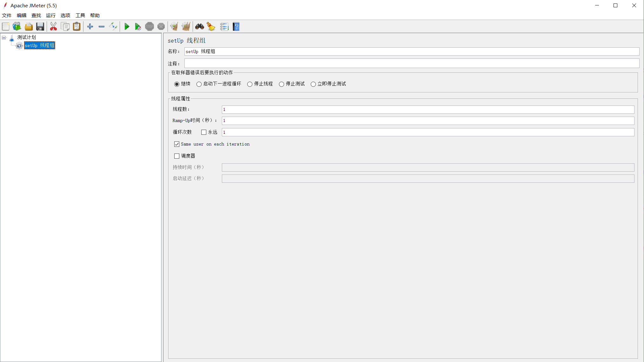
Task: Click the Save floppy disk icon
Action: pos(40,27)
